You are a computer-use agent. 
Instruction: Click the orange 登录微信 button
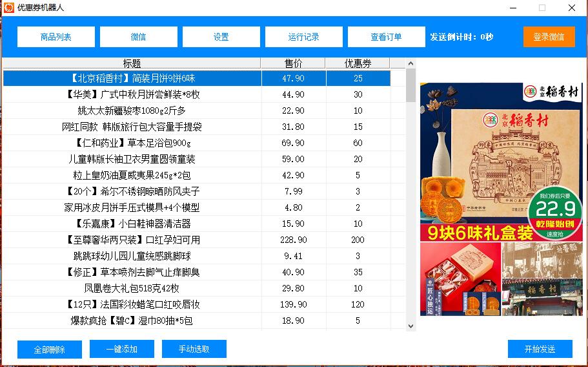(x=549, y=37)
